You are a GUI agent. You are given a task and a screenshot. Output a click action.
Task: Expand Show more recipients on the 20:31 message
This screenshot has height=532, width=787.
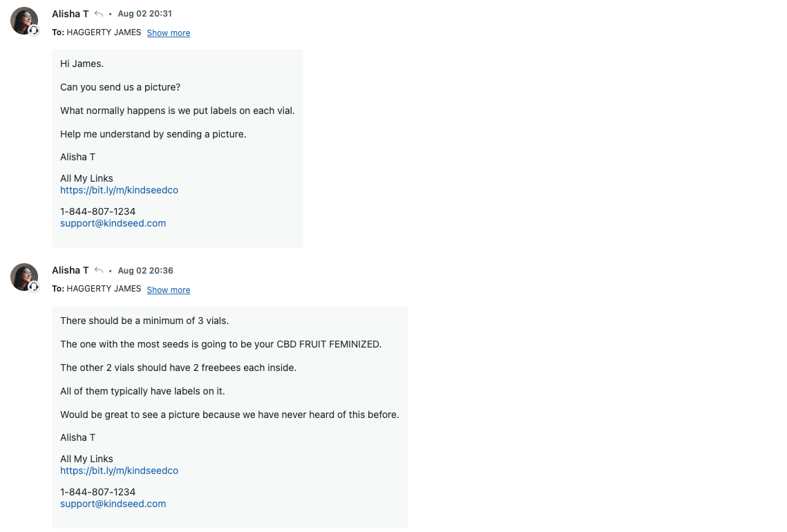tap(168, 33)
